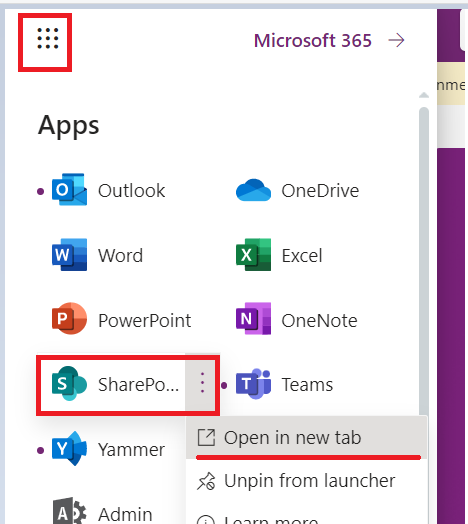Launch the Excel app
The height and width of the screenshot is (524, 468).
point(279,255)
